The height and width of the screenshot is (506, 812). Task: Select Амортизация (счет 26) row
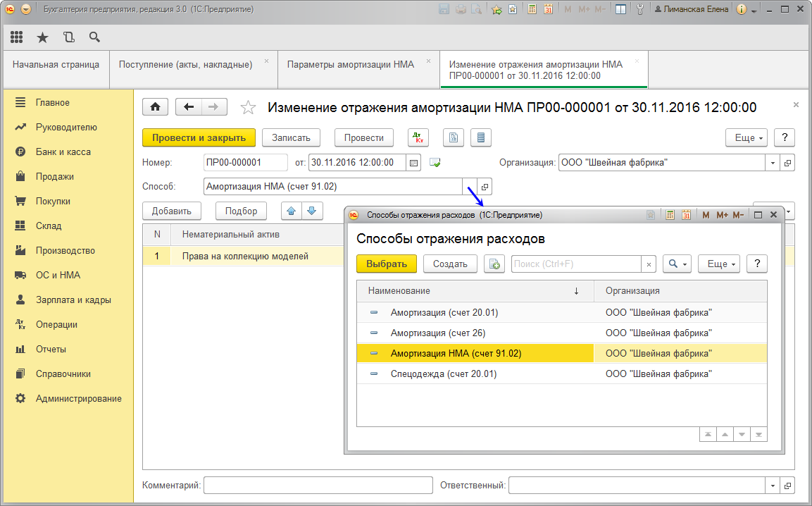[562, 333]
